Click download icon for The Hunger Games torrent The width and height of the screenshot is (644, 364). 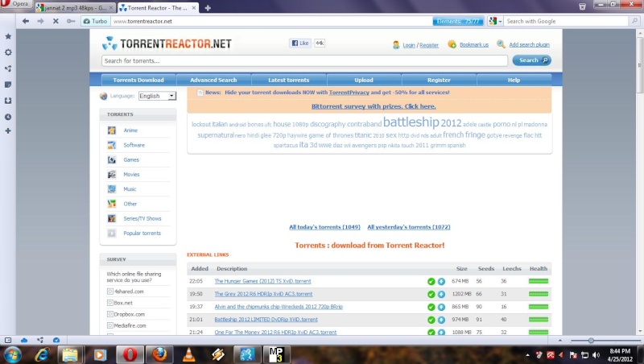(x=441, y=281)
